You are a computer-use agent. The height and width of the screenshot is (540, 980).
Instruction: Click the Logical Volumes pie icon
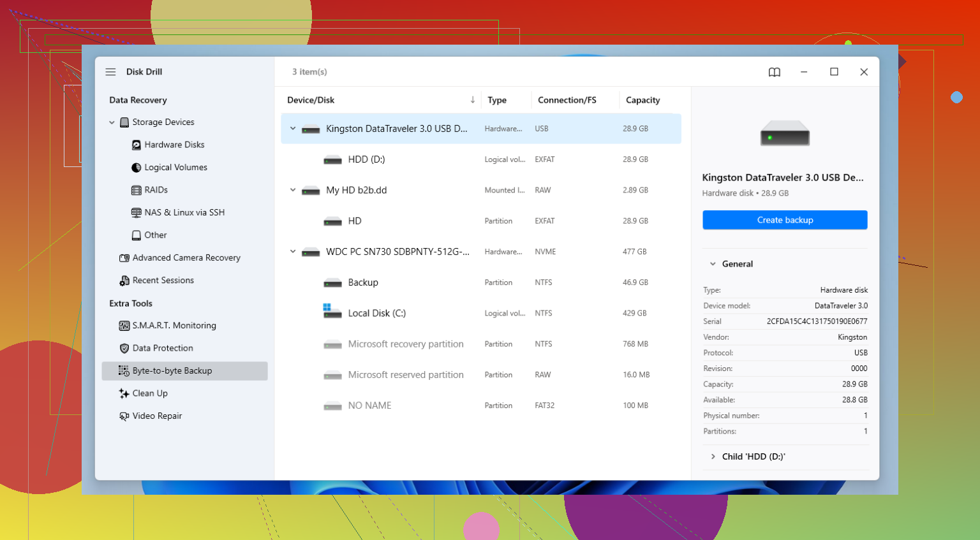[x=136, y=168]
